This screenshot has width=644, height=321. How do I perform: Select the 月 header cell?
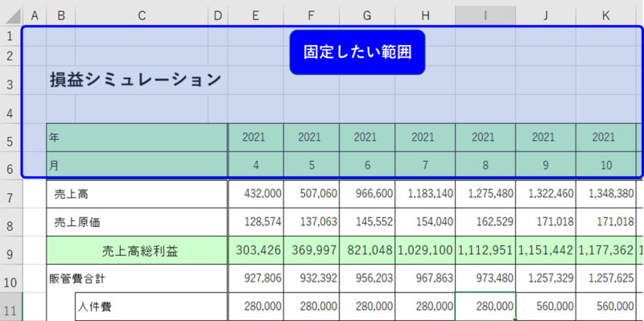coord(137,166)
